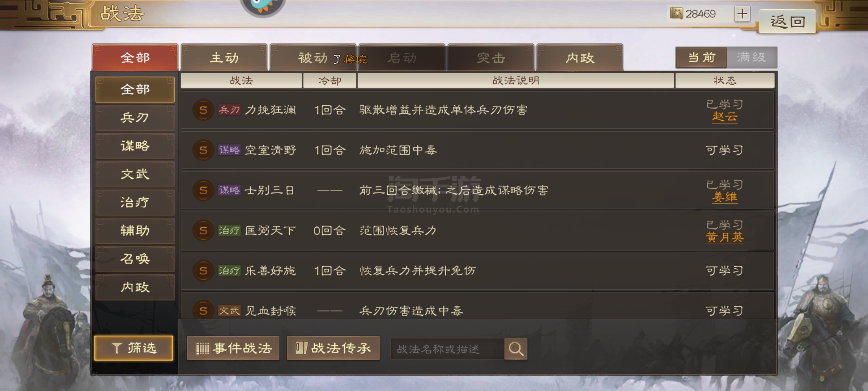Open the 战法传承 panel
The width and height of the screenshot is (868, 391).
pyautogui.click(x=333, y=348)
